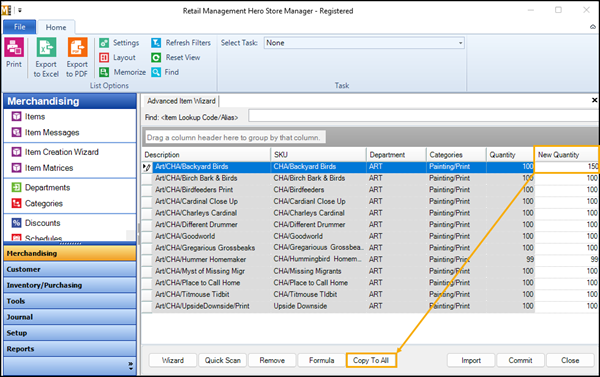The height and width of the screenshot is (377, 600).
Task: Open the Reports navigation section
Action: (70, 349)
